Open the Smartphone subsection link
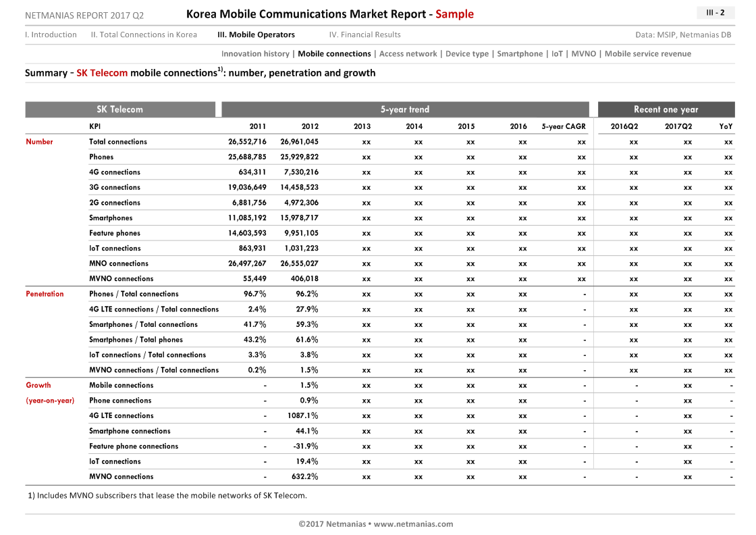This screenshot has width=756, height=535. click(x=520, y=54)
